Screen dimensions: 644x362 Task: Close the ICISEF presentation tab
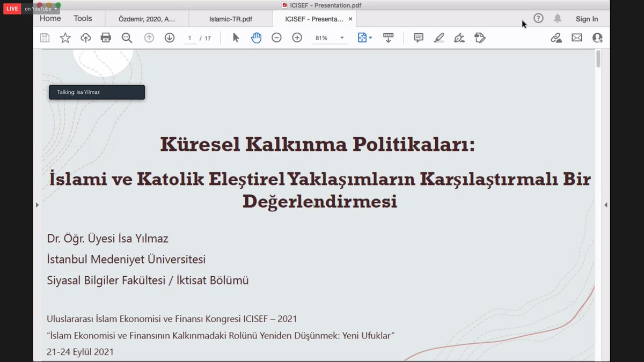(350, 19)
